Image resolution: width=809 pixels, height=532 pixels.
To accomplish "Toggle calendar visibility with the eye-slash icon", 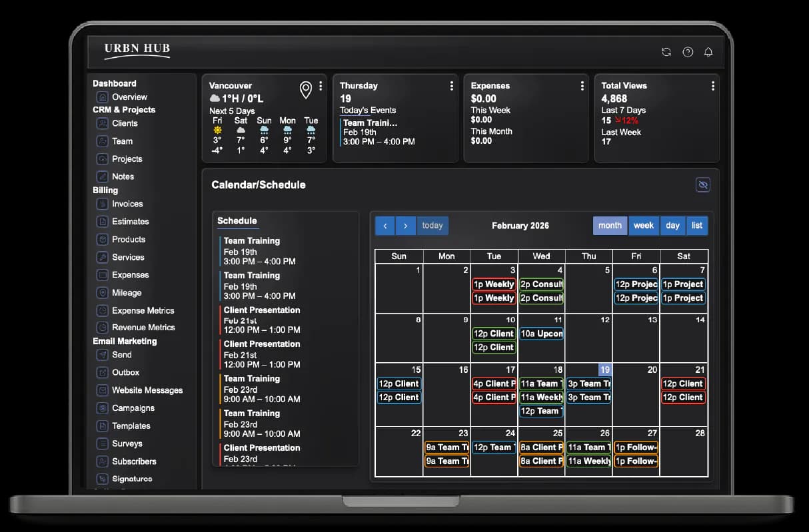I will point(702,184).
